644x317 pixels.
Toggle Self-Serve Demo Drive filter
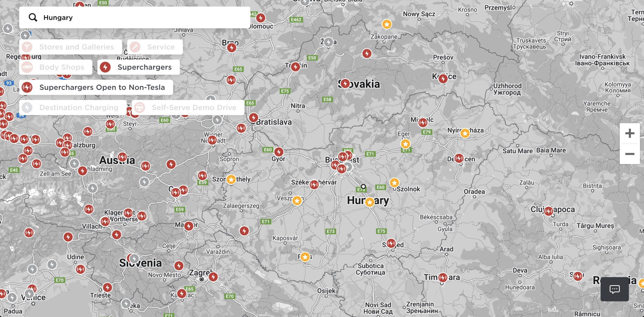tap(188, 107)
